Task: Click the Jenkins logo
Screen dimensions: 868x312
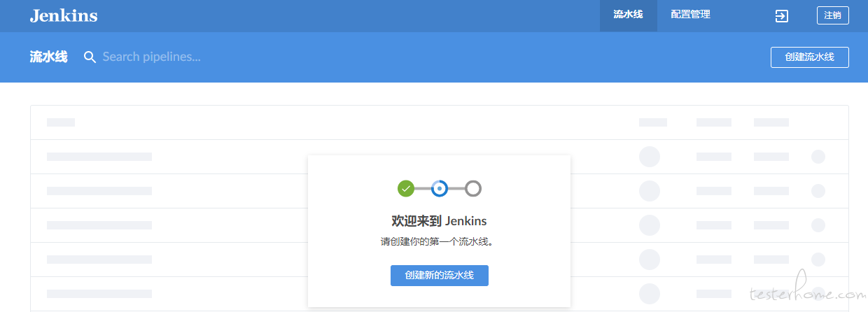Action: point(64,15)
